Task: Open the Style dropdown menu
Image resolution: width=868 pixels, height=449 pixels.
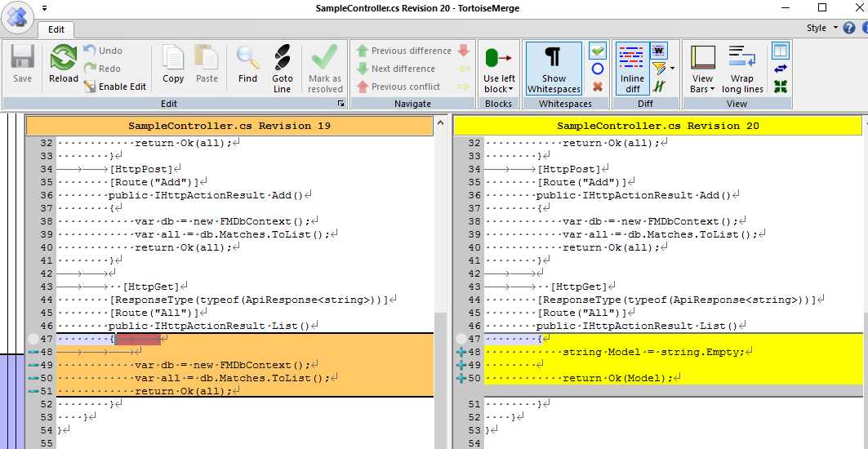Action: (821, 28)
